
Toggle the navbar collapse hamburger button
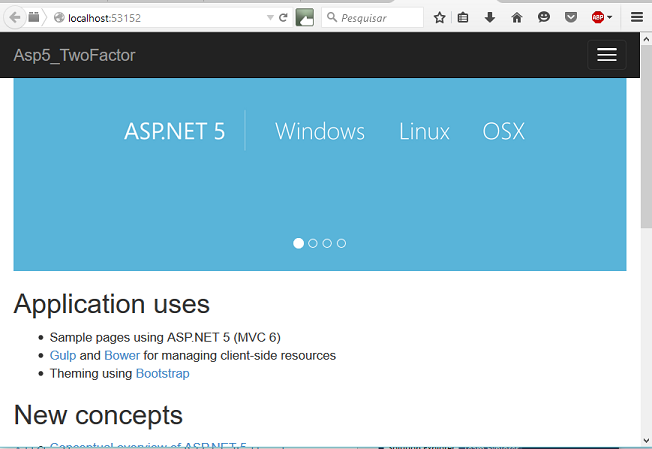(x=607, y=55)
